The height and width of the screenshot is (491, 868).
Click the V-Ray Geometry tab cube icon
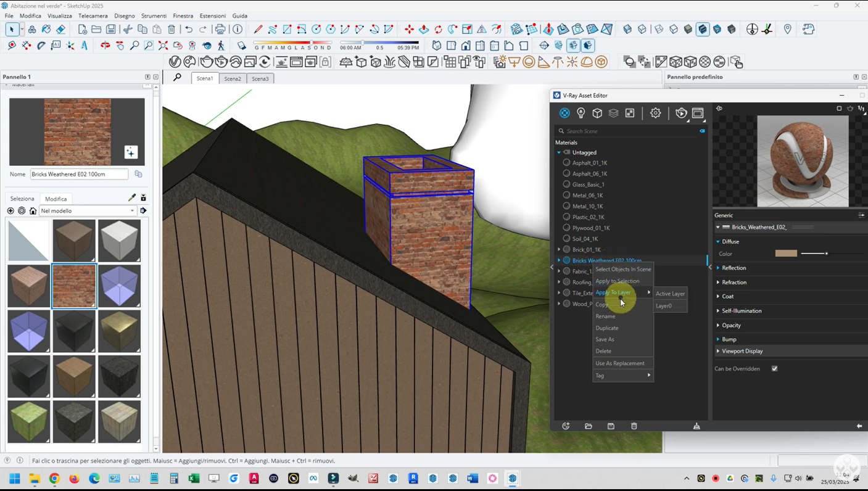click(x=597, y=113)
